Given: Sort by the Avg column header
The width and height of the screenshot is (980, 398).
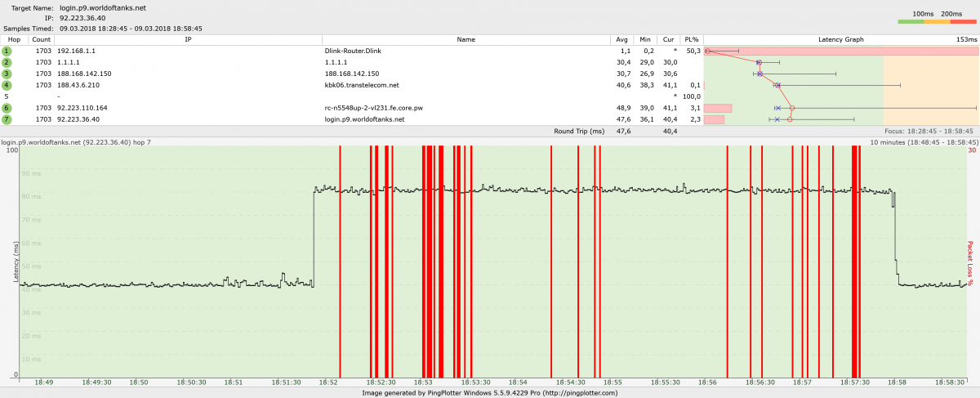Looking at the screenshot, I should pos(622,39).
